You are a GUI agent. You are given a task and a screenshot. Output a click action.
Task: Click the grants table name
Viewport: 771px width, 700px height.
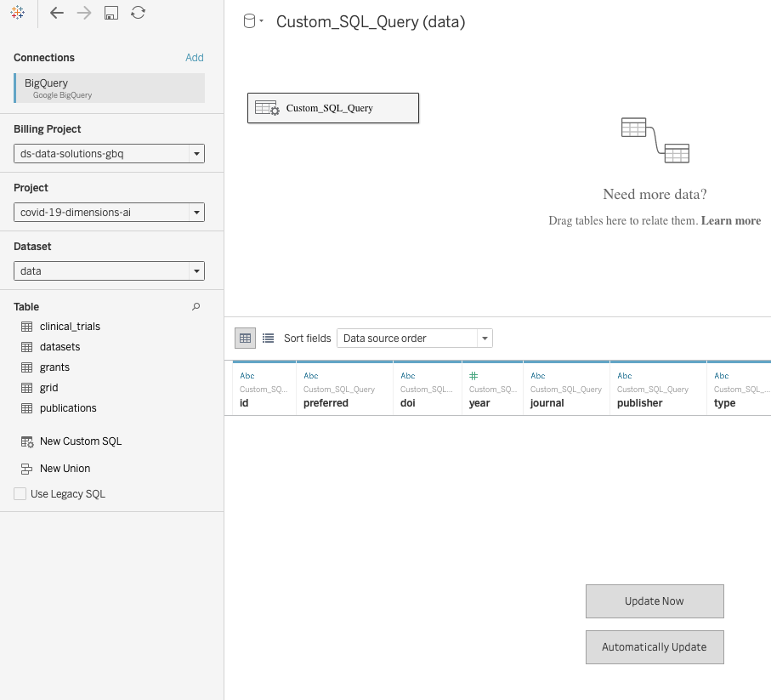coord(54,367)
